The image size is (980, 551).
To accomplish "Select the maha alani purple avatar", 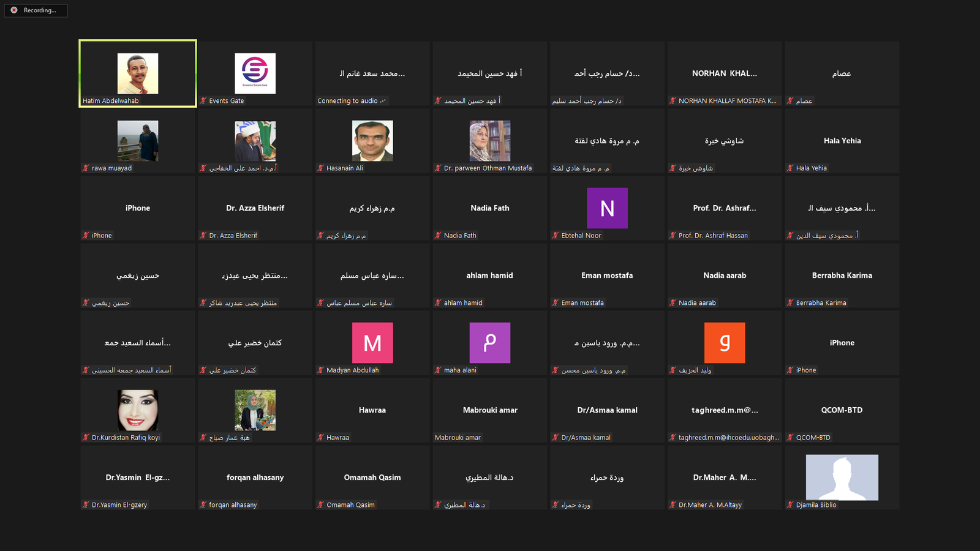I will tap(490, 343).
